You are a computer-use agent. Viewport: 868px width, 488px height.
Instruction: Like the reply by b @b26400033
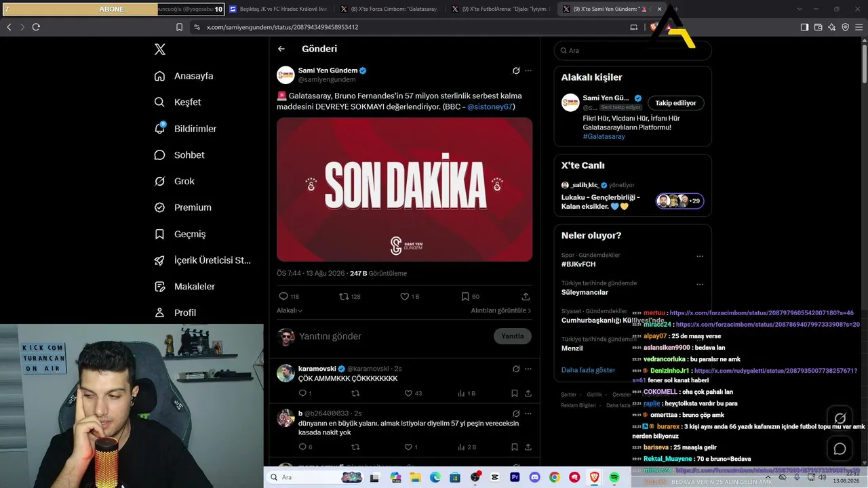tap(410, 447)
